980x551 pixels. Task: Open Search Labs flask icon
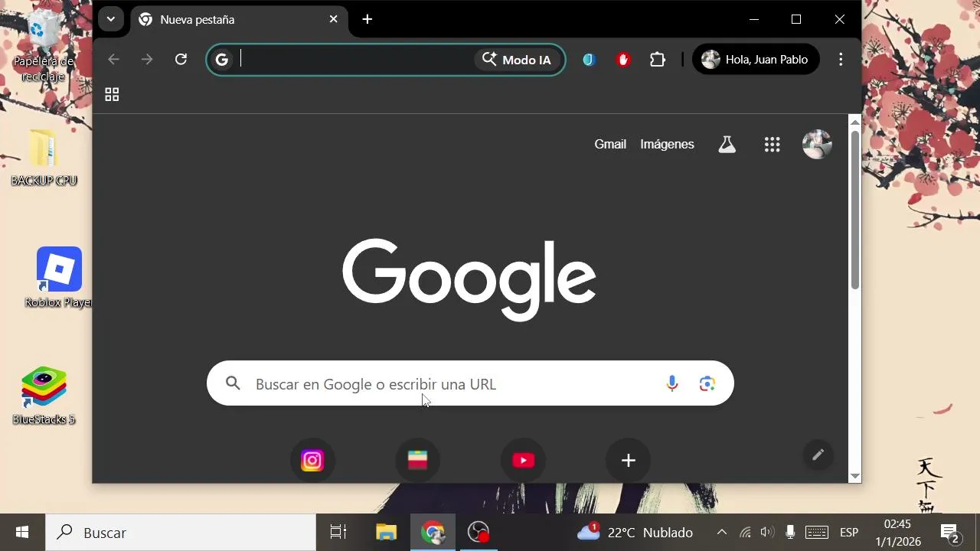tap(727, 144)
